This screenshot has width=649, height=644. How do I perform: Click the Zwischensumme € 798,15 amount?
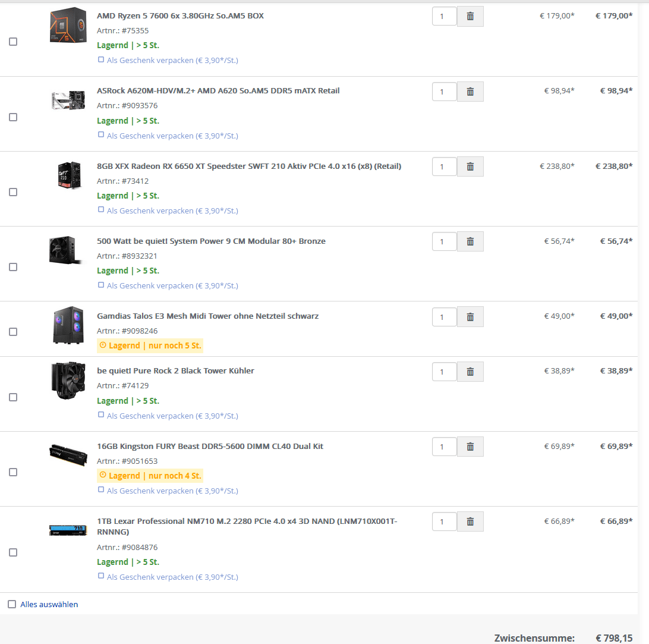614,638
